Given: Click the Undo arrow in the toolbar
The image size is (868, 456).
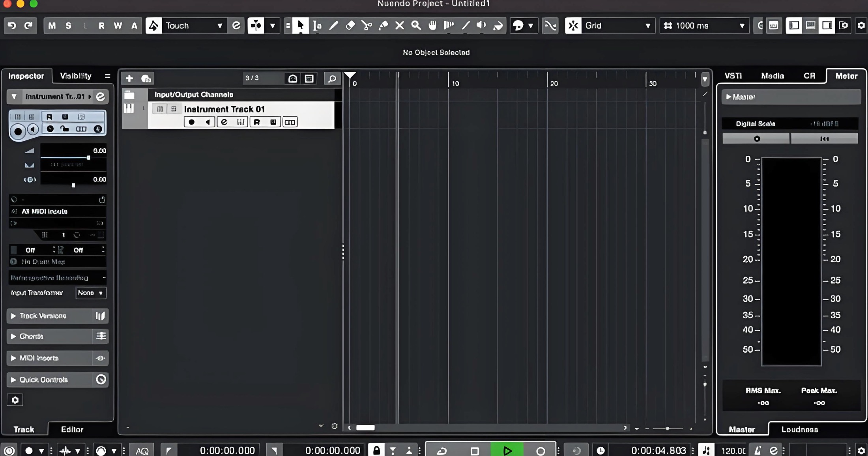Looking at the screenshot, I should pyautogui.click(x=12, y=26).
